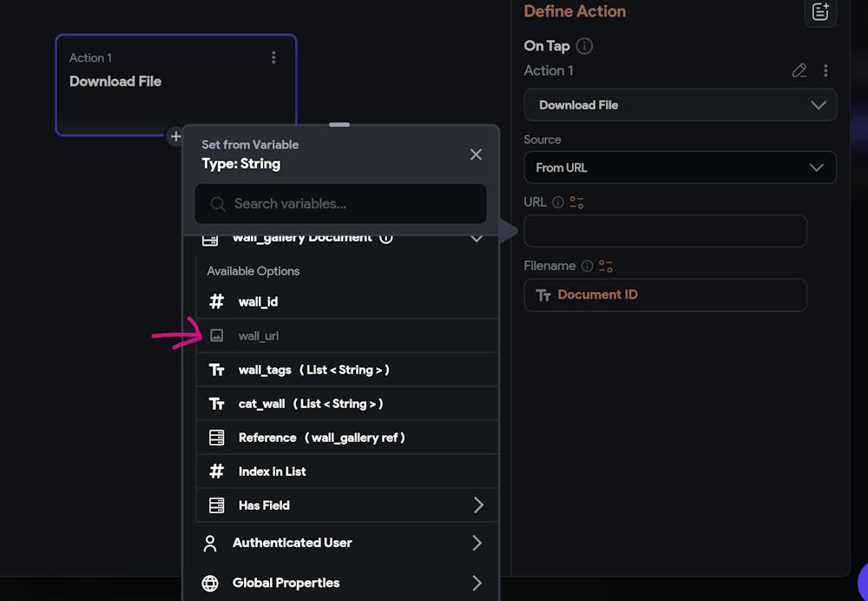Click the Document ID filename field
This screenshot has width=868, height=601.
click(x=665, y=295)
